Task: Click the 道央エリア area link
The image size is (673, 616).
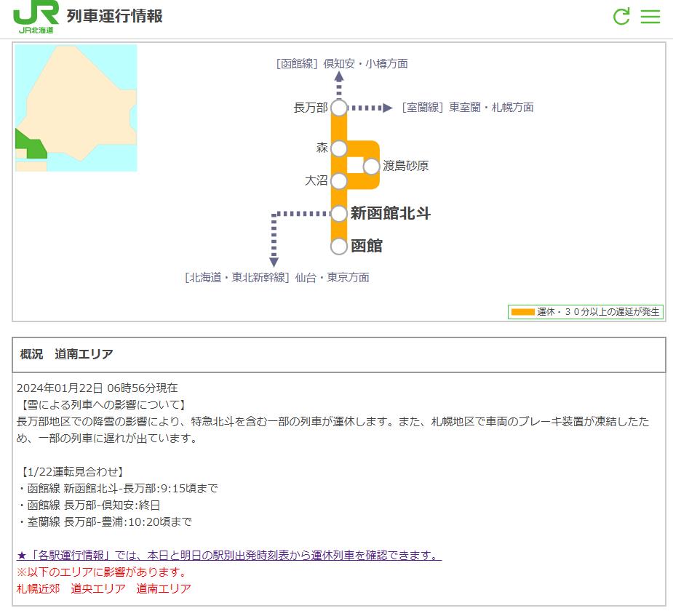Action: tap(98, 588)
